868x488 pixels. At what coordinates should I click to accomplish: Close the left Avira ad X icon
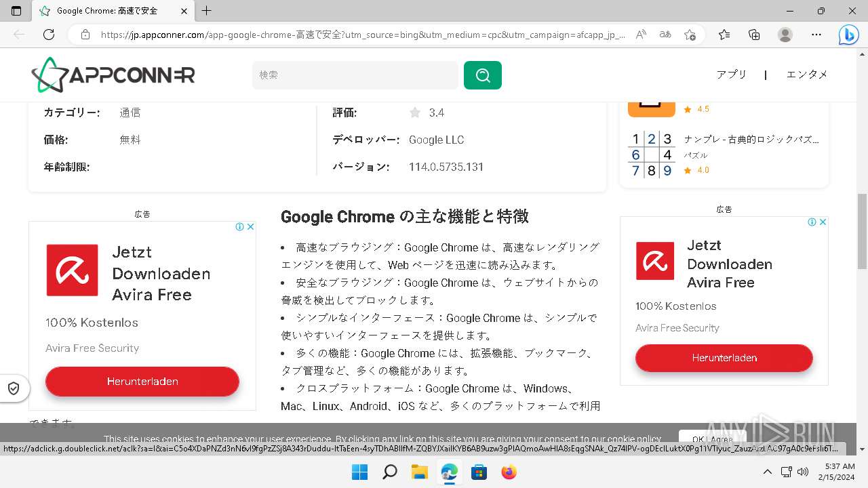(250, 227)
